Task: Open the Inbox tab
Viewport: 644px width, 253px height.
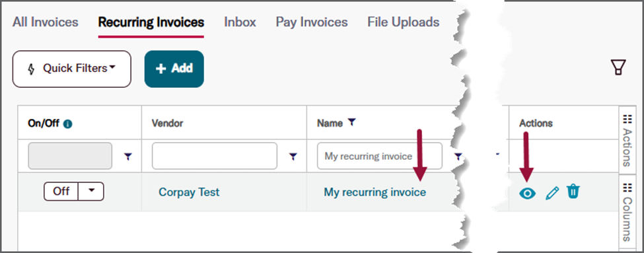Action: tap(240, 22)
